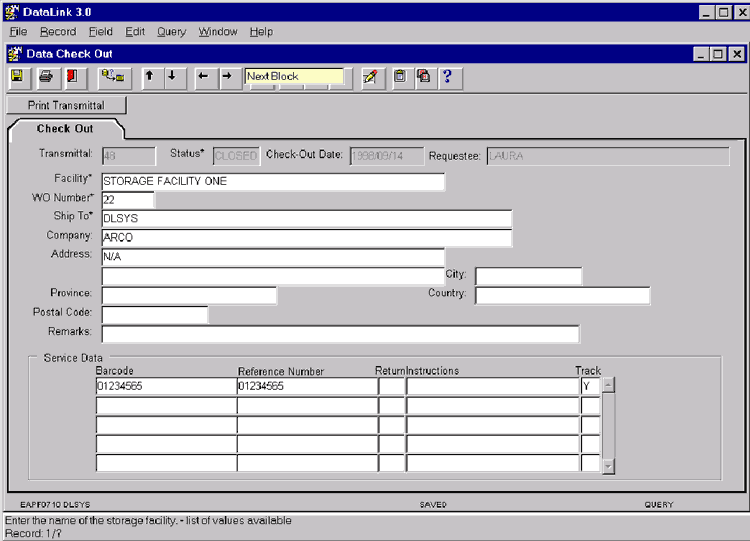Click the Save diskette toolbar icon
This screenshot has width=750, height=541.
click(19, 77)
